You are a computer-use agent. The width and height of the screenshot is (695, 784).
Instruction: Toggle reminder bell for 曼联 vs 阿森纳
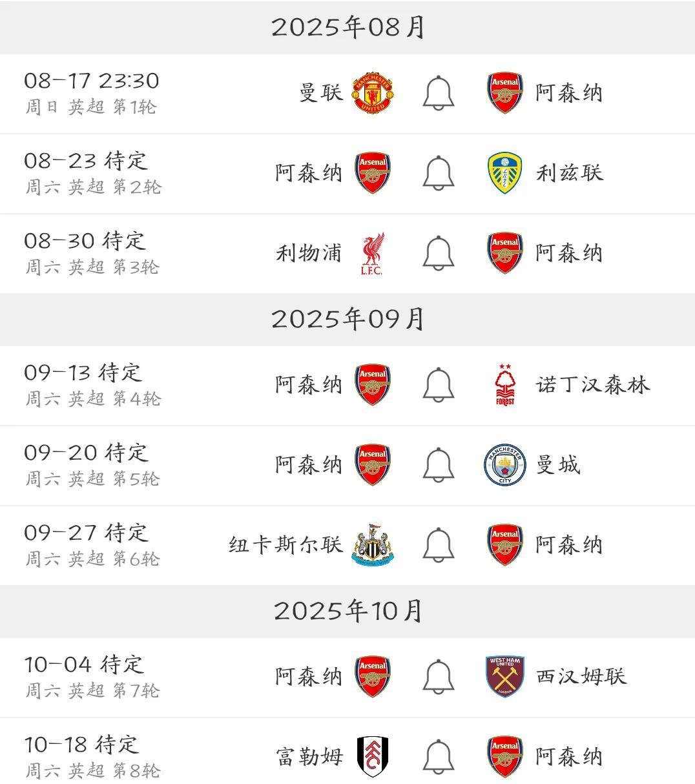[x=439, y=93]
